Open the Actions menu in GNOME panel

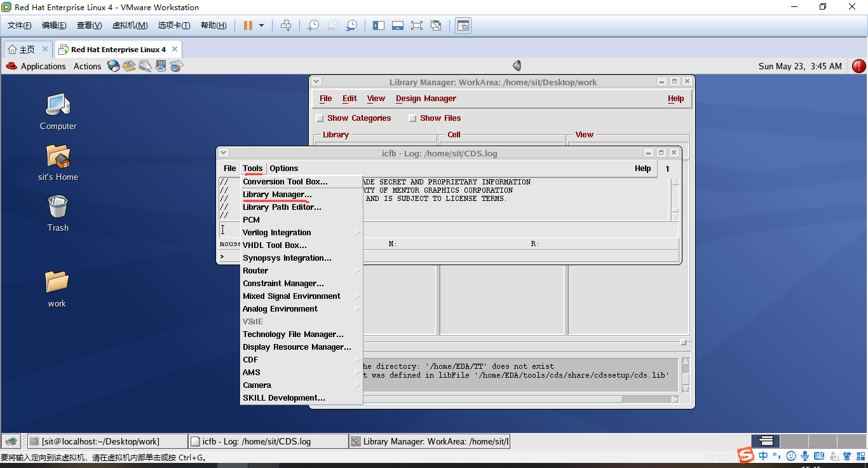click(87, 66)
